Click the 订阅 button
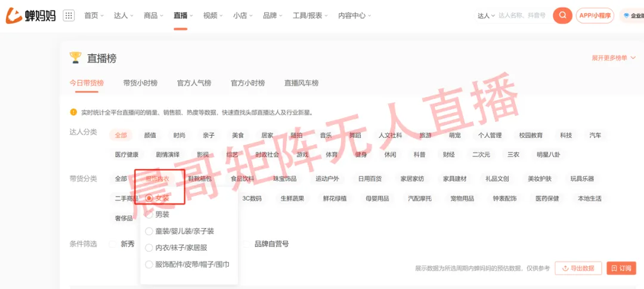Screen dimensions: 644x289 pos(621,268)
